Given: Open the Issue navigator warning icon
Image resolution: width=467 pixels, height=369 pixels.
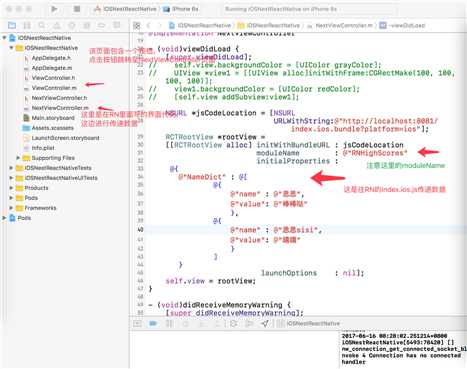Looking at the screenshot, I should tap(57, 25).
